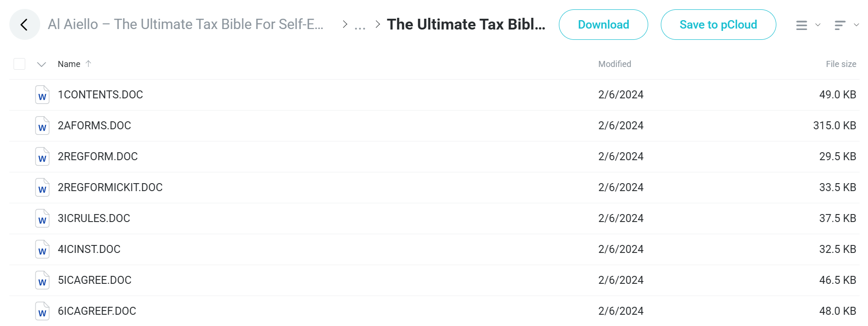The width and height of the screenshot is (868, 326).
Task: Expand the view layout dropdown arrow
Action: coord(818,25)
